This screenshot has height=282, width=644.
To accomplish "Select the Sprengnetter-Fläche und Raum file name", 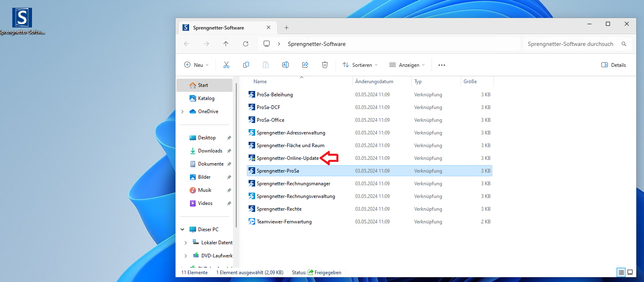I will click(290, 146).
